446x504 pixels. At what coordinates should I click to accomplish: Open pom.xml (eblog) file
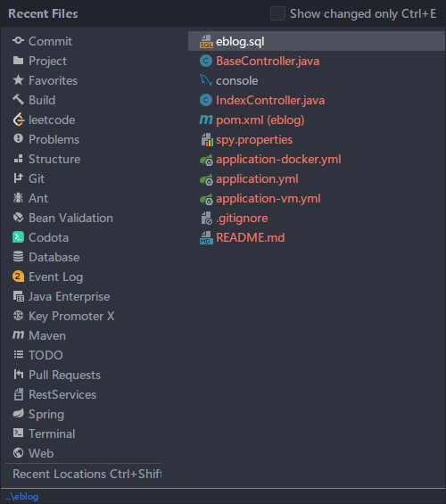pos(260,120)
